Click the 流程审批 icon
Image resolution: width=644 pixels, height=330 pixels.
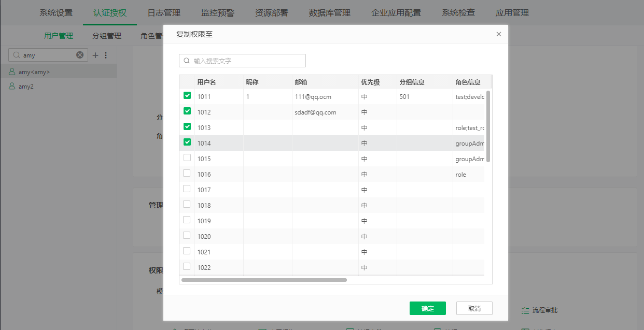(x=525, y=310)
